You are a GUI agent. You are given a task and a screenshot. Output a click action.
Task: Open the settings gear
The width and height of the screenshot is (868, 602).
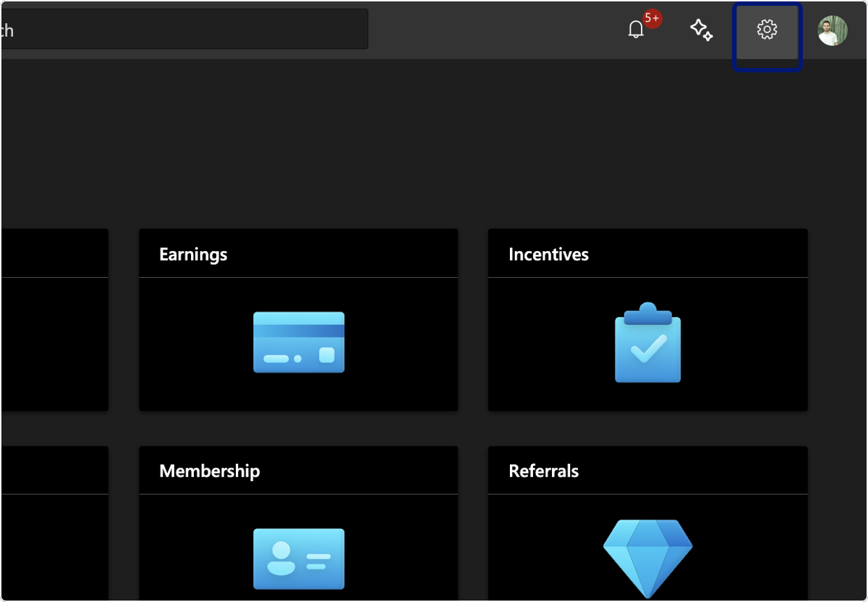tap(767, 30)
